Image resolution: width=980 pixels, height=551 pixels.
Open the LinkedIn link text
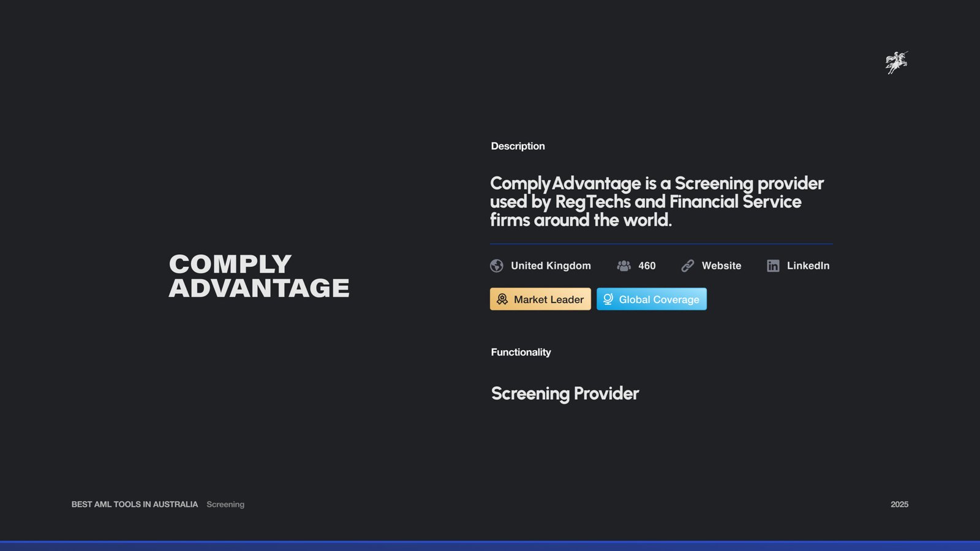(x=808, y=266)
